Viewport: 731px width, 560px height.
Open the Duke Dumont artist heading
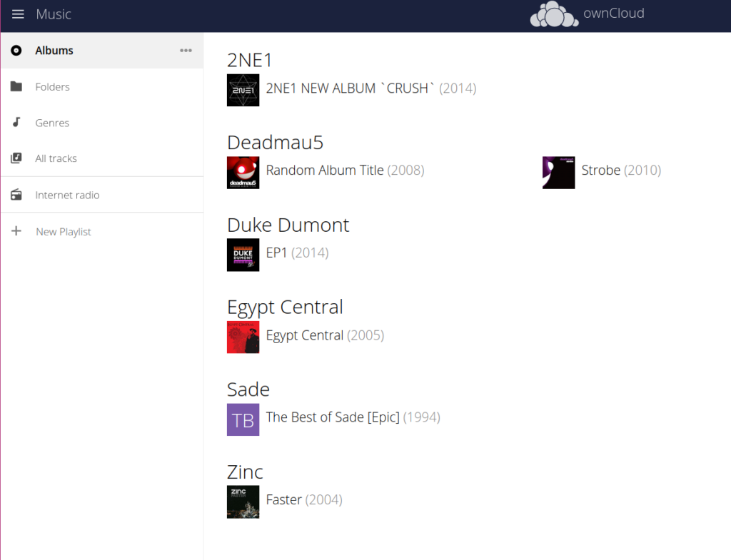pos(288,225)
